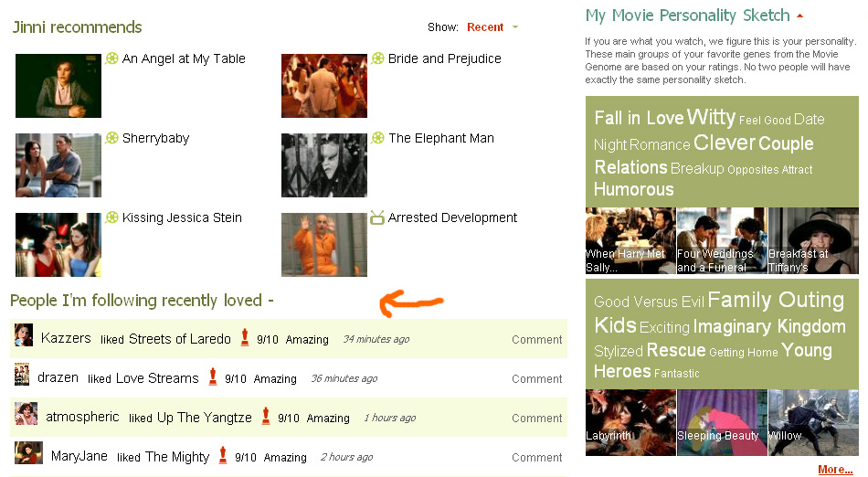
Task: Click film reel icon beside An Angel at My Table
Action: (111, 58)
